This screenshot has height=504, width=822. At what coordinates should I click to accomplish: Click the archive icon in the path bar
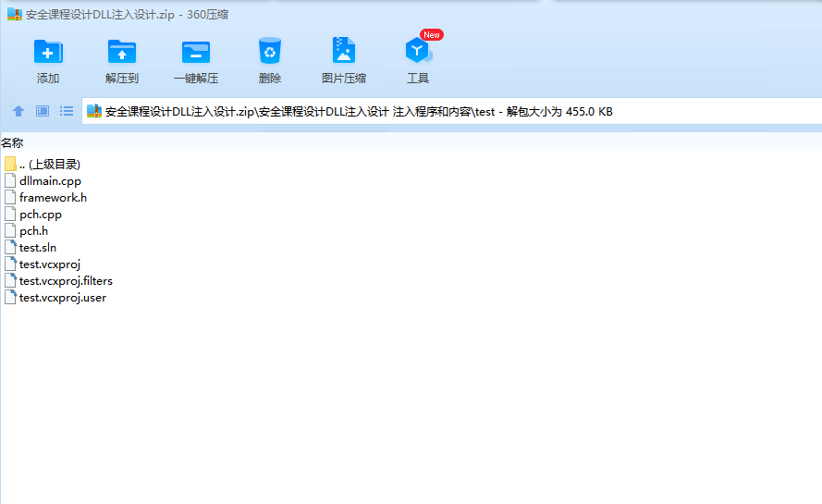(x=93, y=111)
